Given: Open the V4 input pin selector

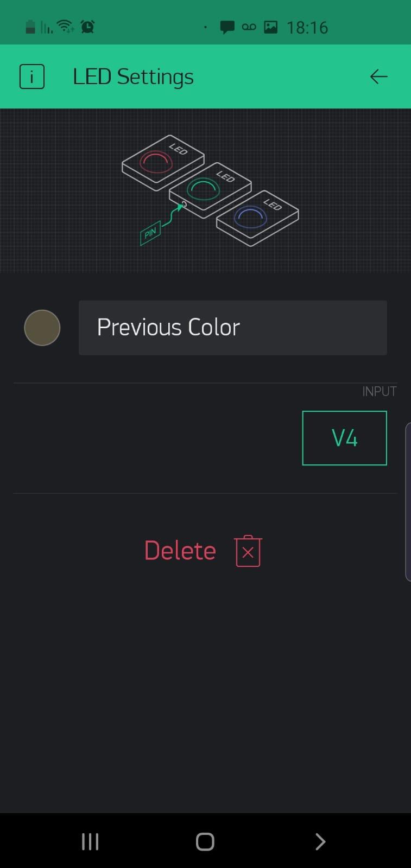Looking at the screenshot, I should pyautogui.click(x=344, y=438).
